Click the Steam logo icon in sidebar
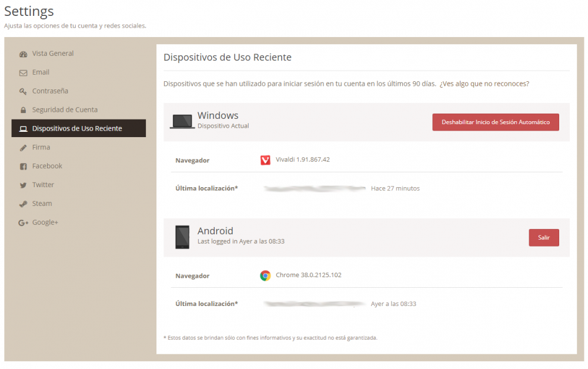This screenshot has height=369, width=588. coord(24,204)
